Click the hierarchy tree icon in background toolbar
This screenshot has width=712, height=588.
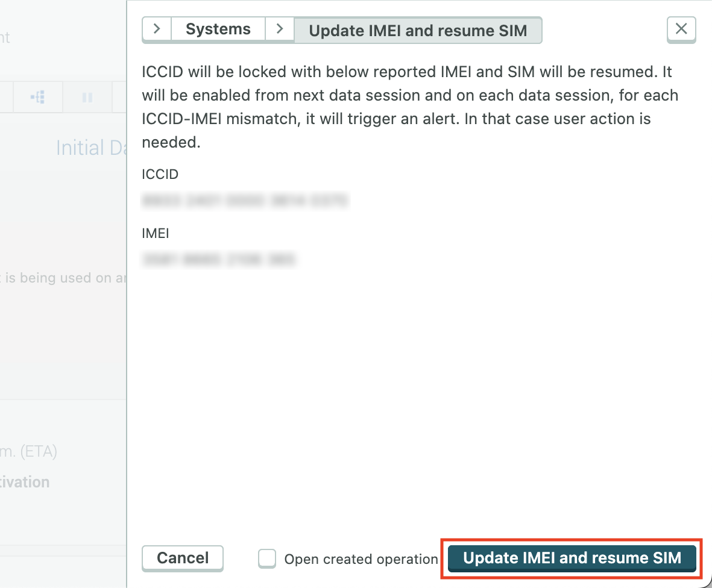38,97
